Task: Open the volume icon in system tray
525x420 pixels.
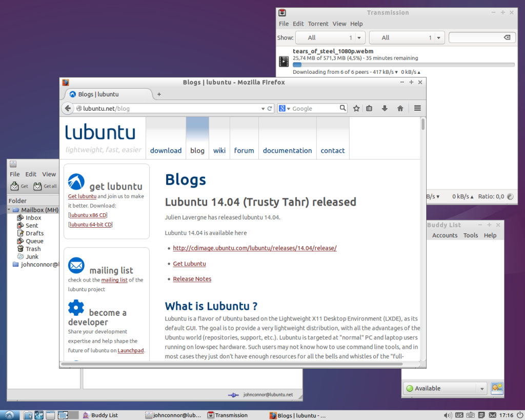Action: pos(447,415)
